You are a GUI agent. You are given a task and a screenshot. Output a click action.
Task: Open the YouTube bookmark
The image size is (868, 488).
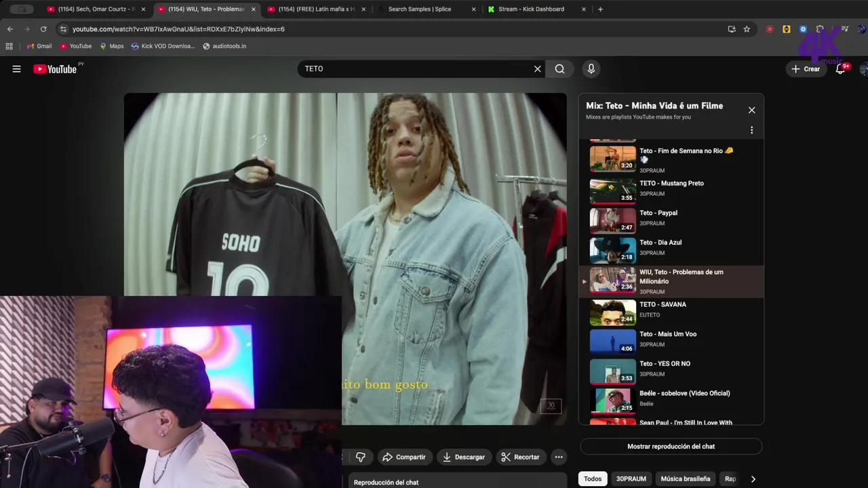click(76, 46)
